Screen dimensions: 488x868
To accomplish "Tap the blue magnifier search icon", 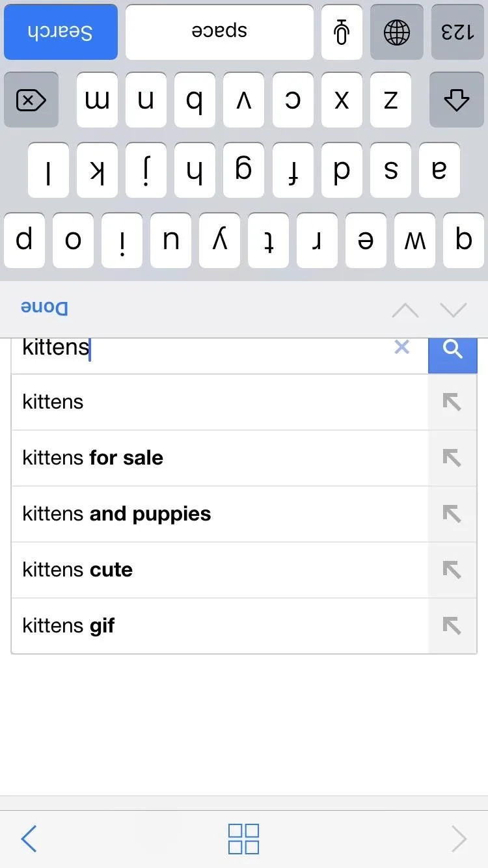I will pyautogui.click(x=452, y=349).
